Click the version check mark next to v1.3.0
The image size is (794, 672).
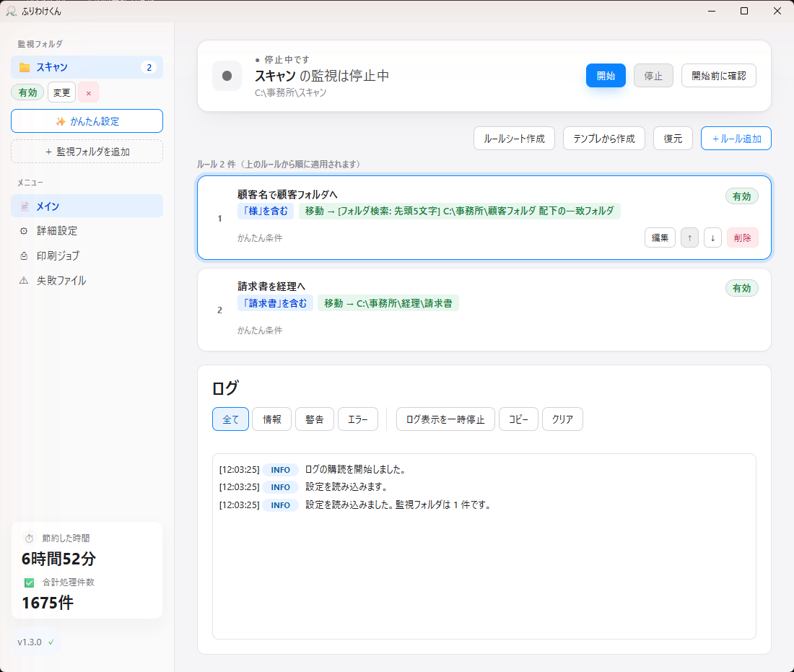(51, 642)
